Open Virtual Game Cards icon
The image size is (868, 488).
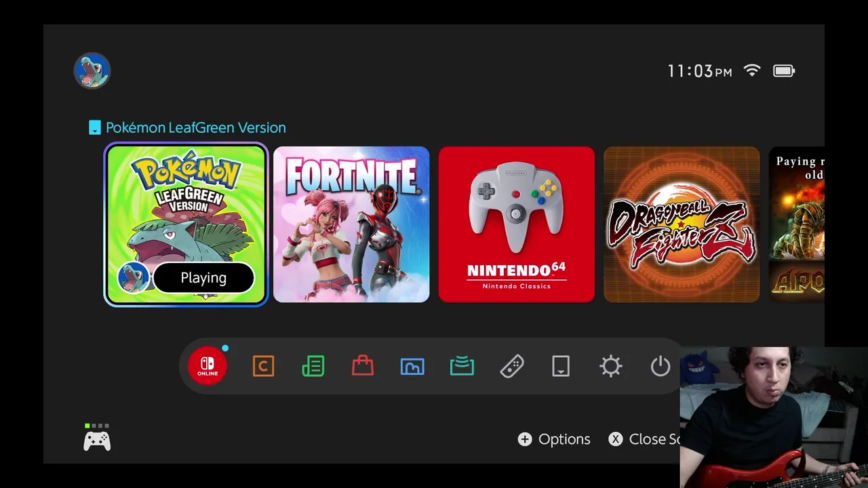coord(561,367)
